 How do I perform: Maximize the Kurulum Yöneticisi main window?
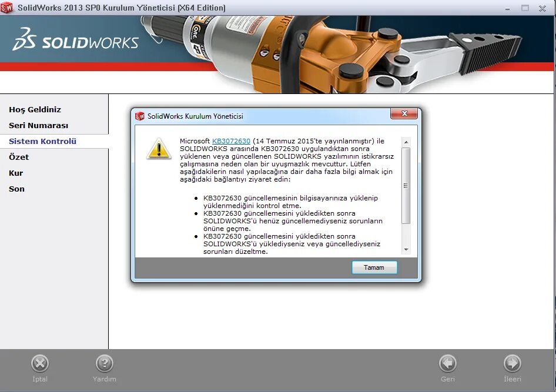coord(525,8)
